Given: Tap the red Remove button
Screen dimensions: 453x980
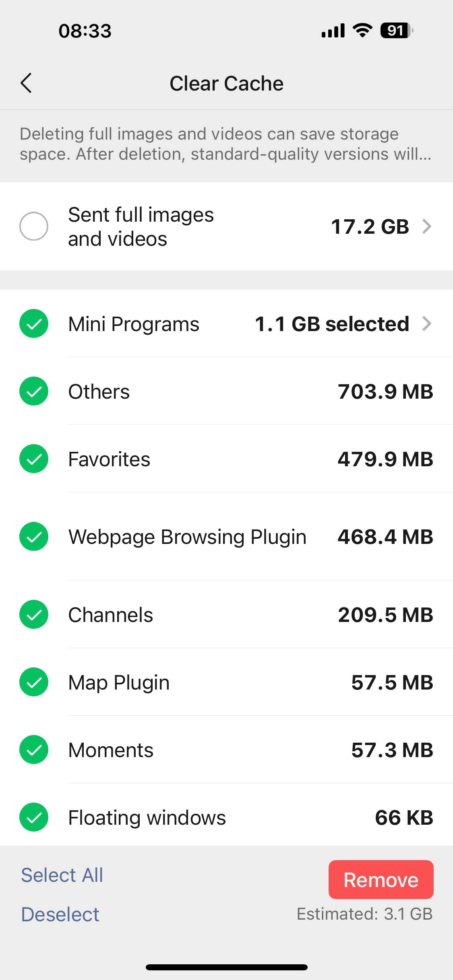Looking at the screenshot, I should [x=381, y=879].
